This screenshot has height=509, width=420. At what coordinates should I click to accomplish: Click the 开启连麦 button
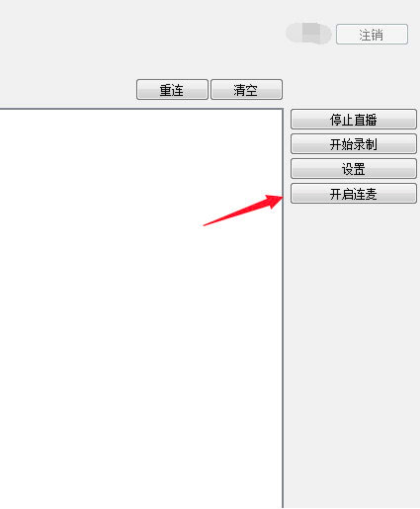click(353, 194)
